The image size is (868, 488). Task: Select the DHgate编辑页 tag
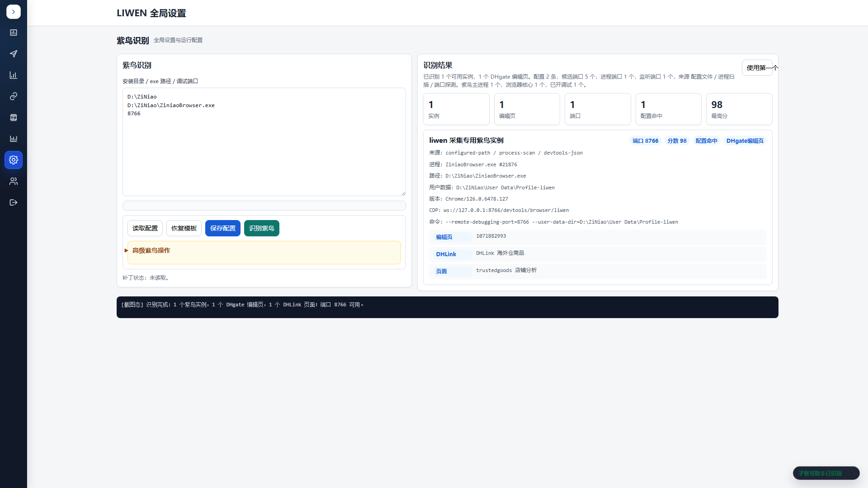tap(745, 141)
